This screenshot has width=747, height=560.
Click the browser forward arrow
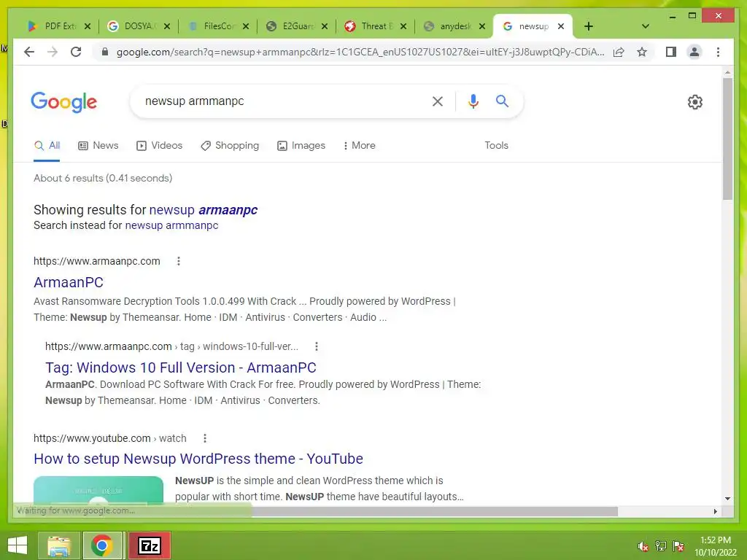(x=53, y=52)
